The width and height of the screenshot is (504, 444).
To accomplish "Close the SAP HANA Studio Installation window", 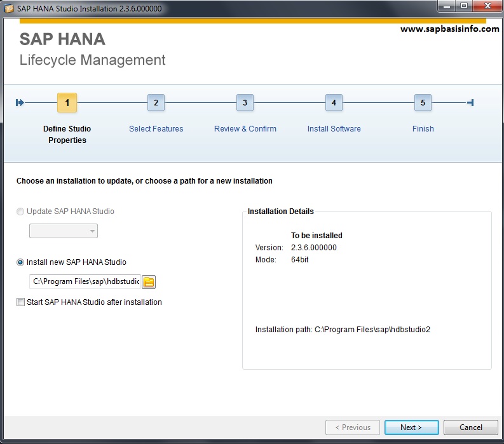I will point(487,6).
